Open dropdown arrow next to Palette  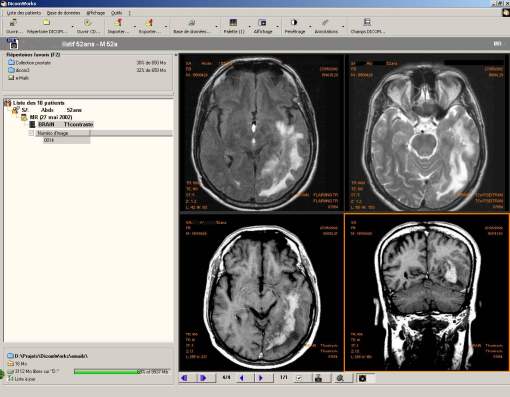pyautogui.click(x=249, y=26)
